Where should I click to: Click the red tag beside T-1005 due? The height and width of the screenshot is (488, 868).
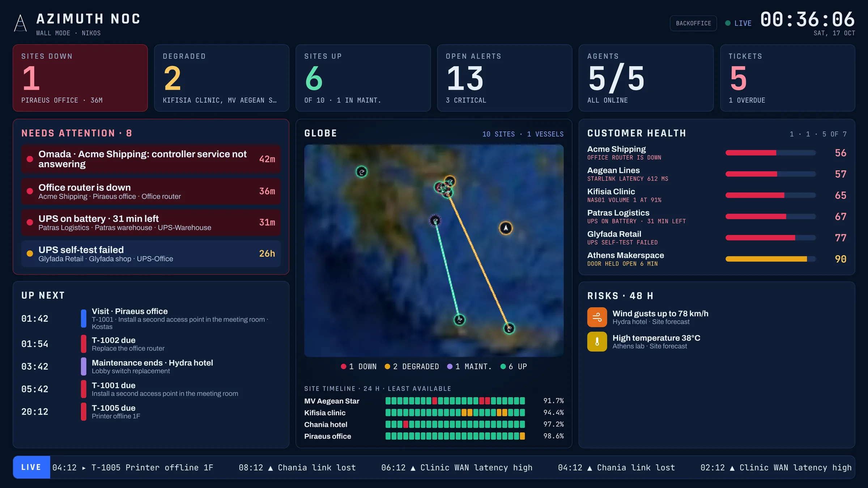[x=84, y=411]
